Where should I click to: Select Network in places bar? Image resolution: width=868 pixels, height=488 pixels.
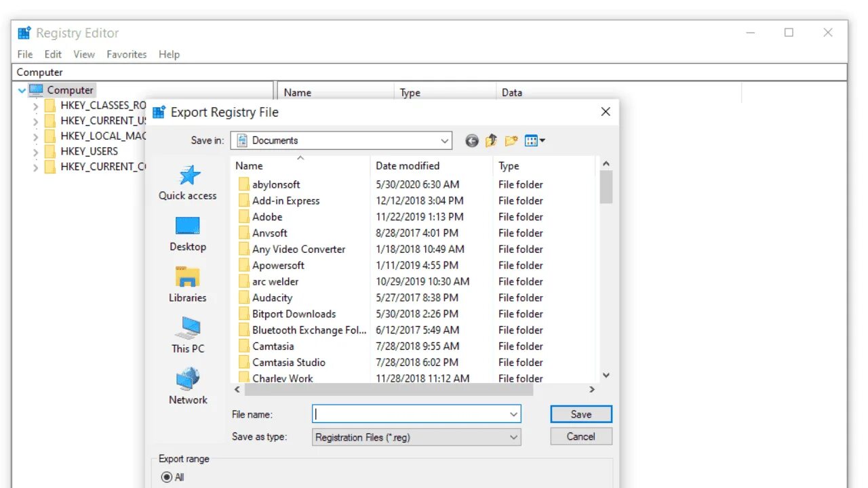188,386
